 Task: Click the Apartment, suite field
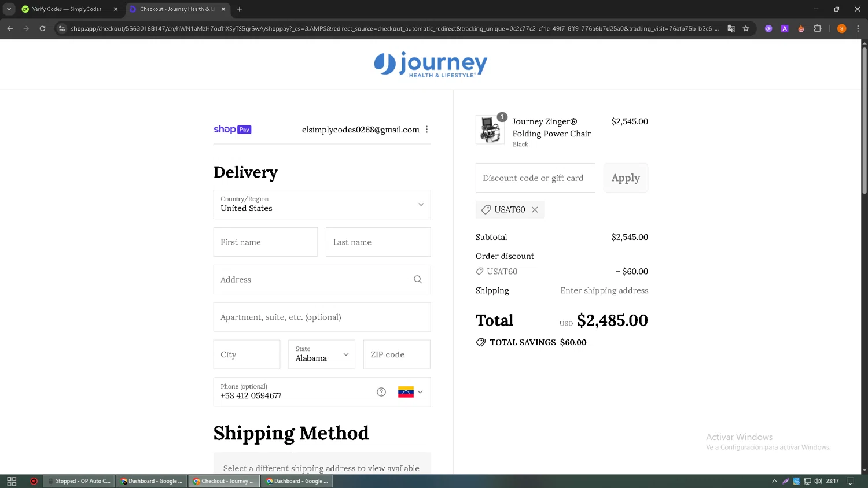322,317
